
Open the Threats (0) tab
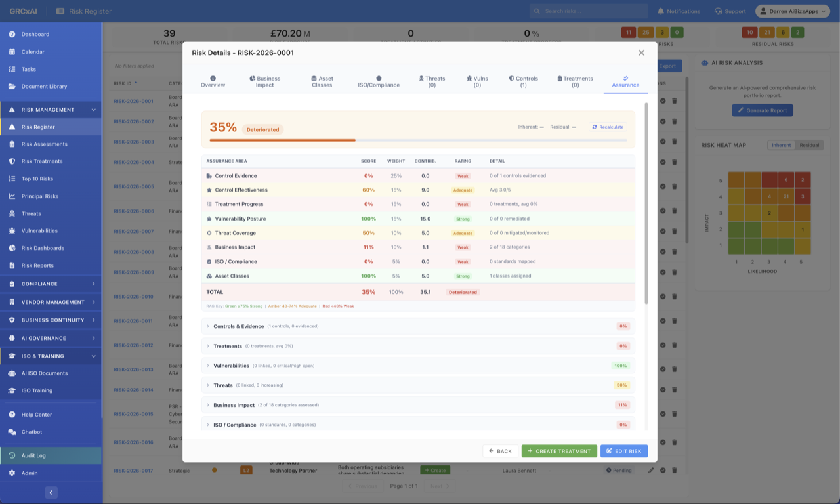pos(431,80)
